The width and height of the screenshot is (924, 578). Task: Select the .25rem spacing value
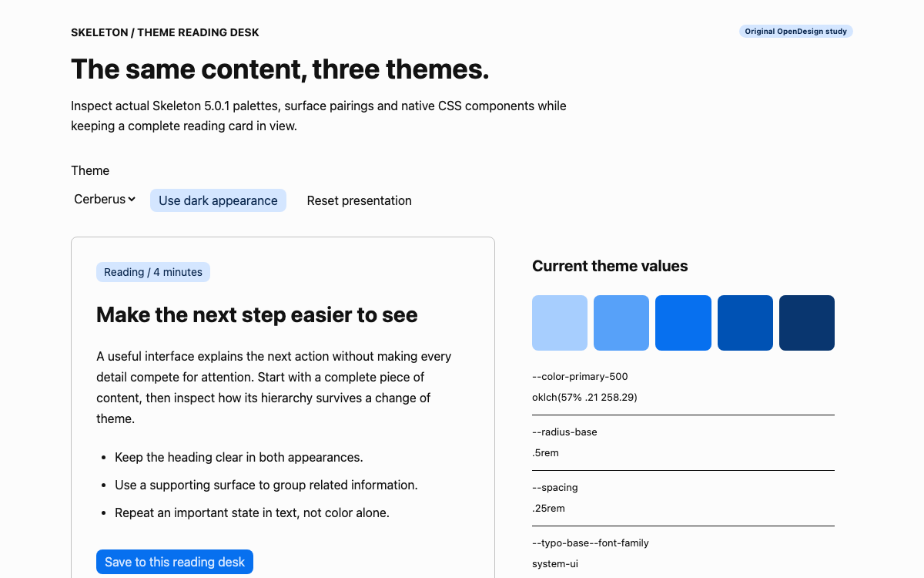point(548,509)
